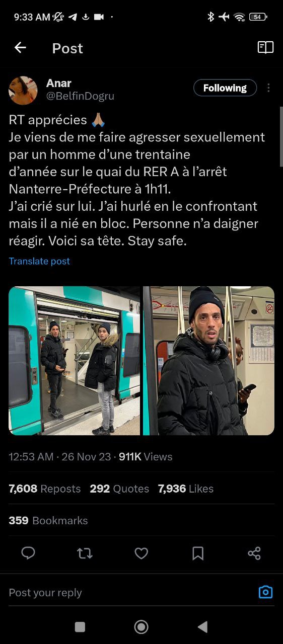The image size is (283, 644).
Task: Focus the Post your reply field
Action: [131, 593]
